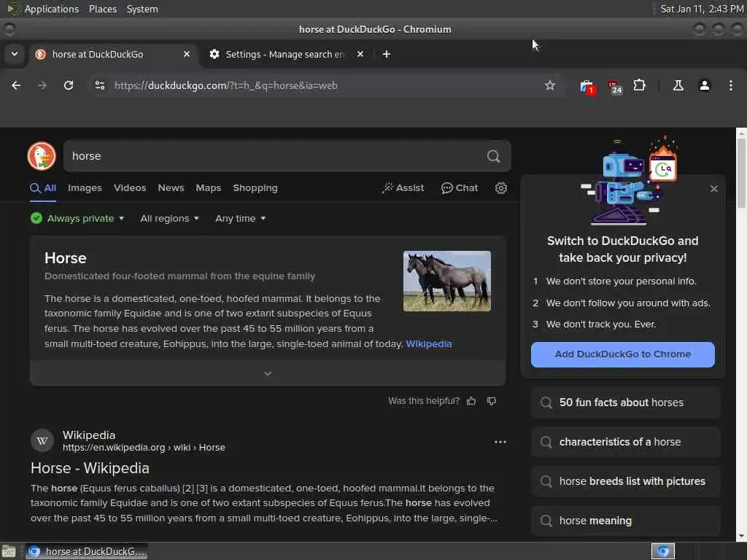747x560 pixels.
Task: Click the workspace switcher in bottom panel
Action: tap(662, 551)
